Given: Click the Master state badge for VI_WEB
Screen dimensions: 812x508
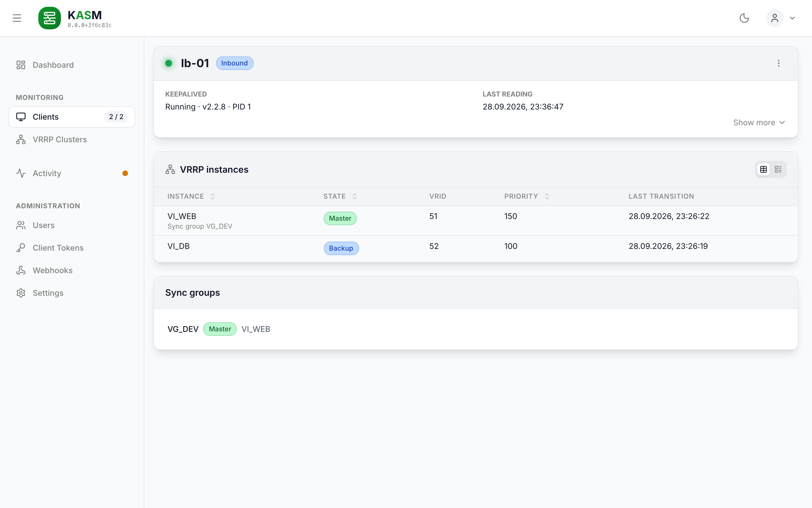Looking at the screenshot, I should pyautogui.click(x=340, y=218).
